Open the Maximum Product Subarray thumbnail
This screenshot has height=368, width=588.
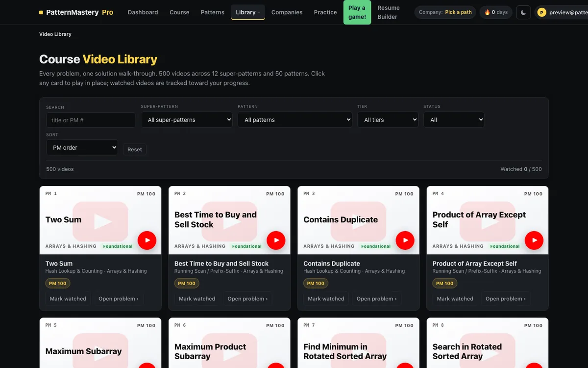(229, 343)
